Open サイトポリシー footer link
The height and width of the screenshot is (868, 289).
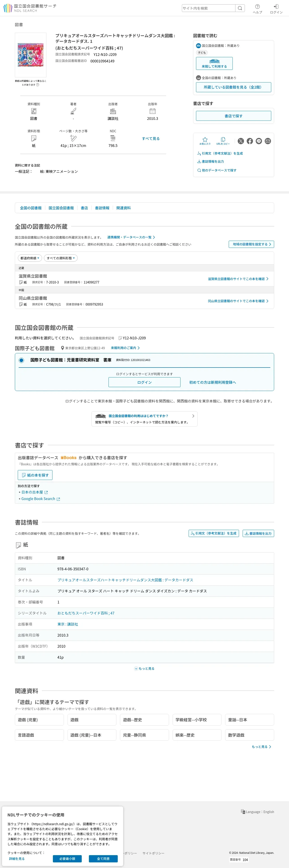[154, 853]
